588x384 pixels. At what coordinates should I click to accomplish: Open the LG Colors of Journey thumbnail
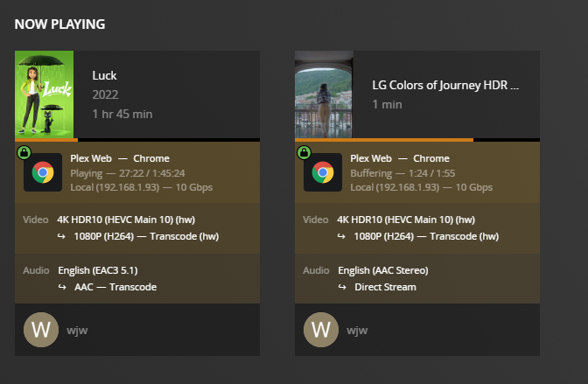pyautogui.click(x=324, y=94)
